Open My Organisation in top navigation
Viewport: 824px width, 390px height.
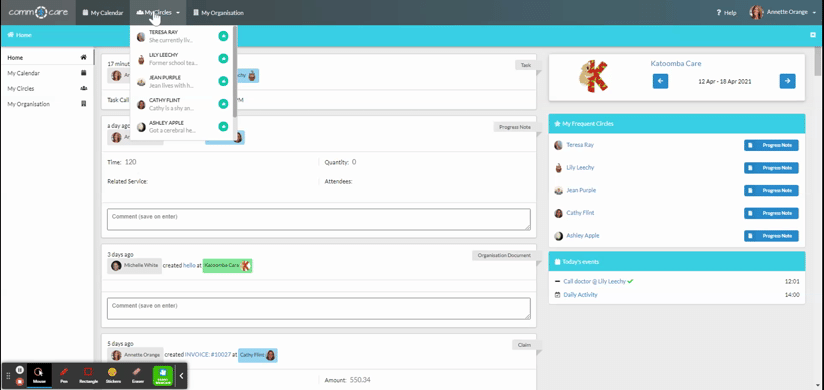coord(218,13)
